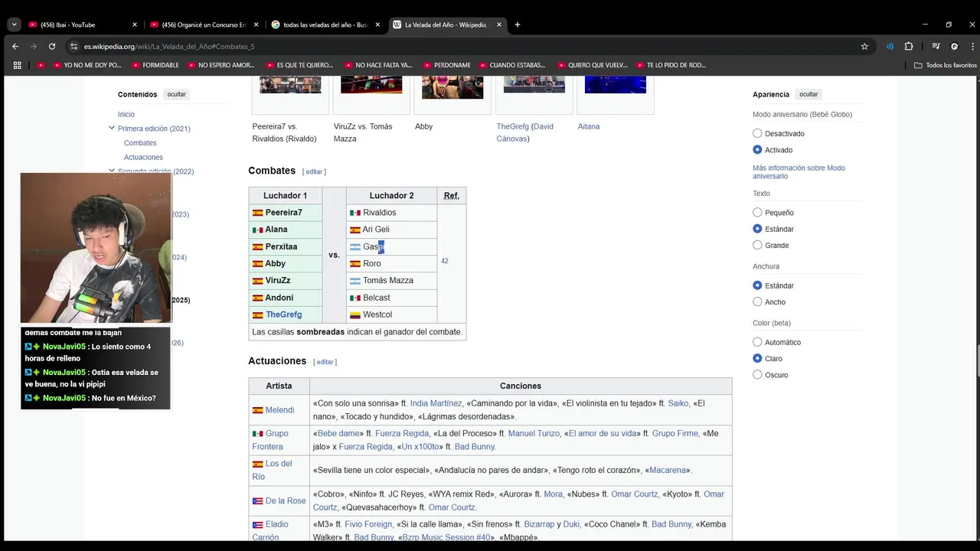980x551 pixels.
Task: Open the David Cánovas link
Action: [524, 132]
